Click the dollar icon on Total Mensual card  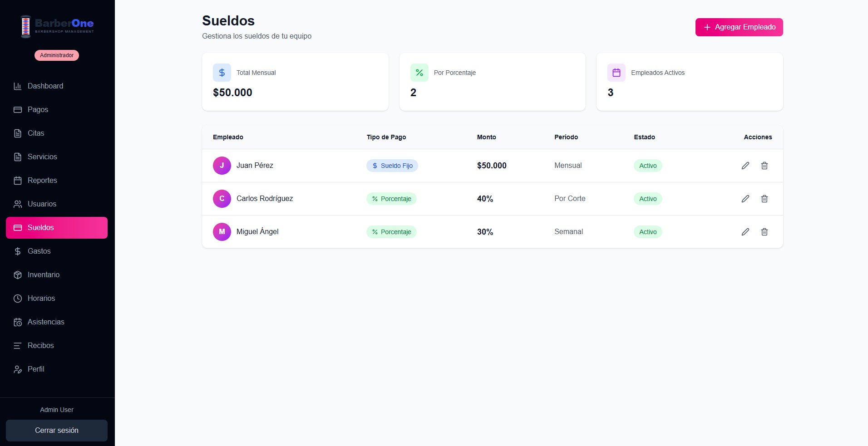point(222,73)
